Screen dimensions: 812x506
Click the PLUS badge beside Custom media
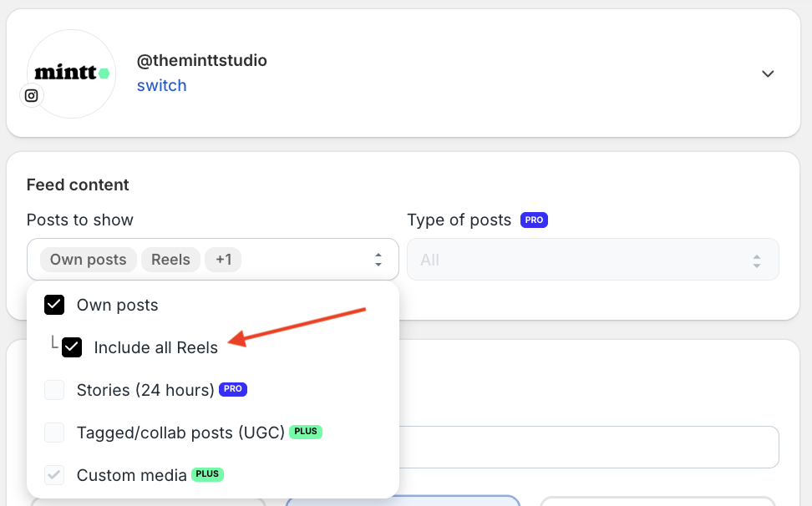click(208, 474)
